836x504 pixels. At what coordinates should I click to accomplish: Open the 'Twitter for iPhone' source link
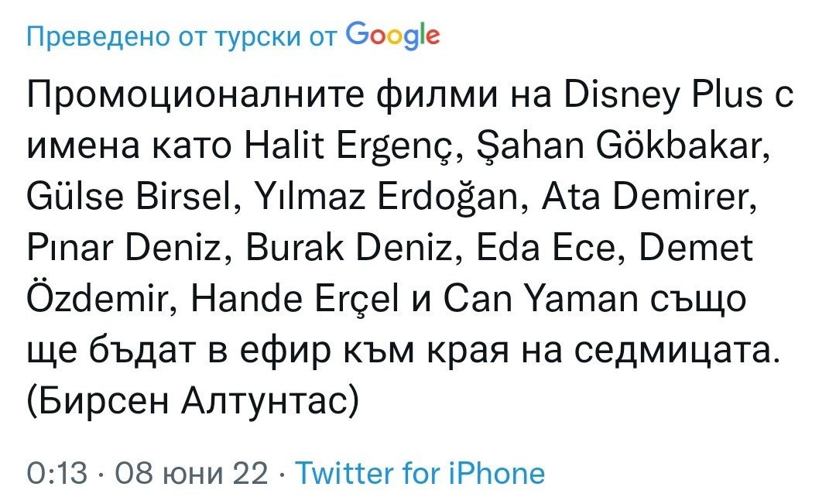[x=420, y=472]
